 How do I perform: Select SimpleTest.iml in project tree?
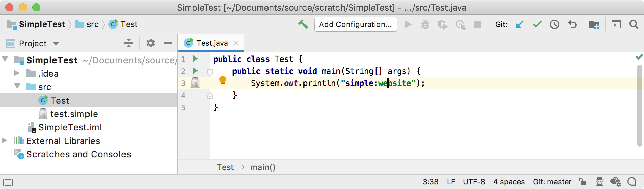(x=88, y=127)
